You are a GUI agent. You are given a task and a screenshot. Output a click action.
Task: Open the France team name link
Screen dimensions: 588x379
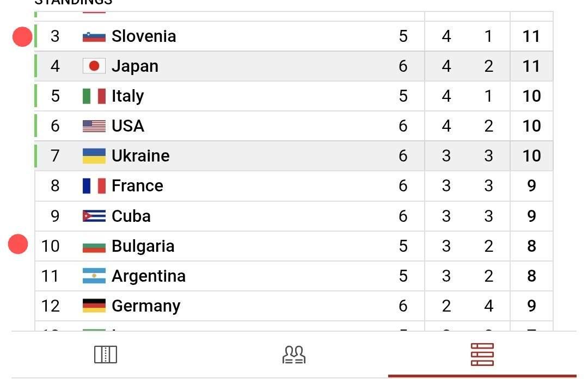pos(137,186)
